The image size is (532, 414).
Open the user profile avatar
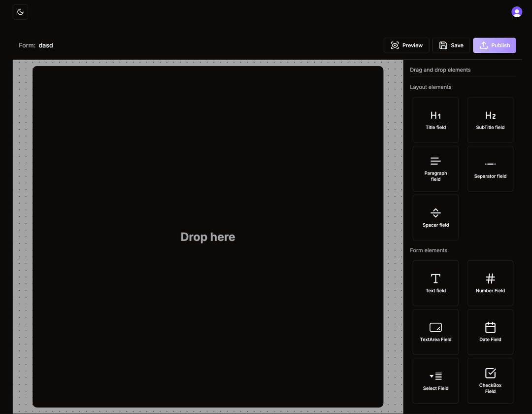(x=516, y=12)
